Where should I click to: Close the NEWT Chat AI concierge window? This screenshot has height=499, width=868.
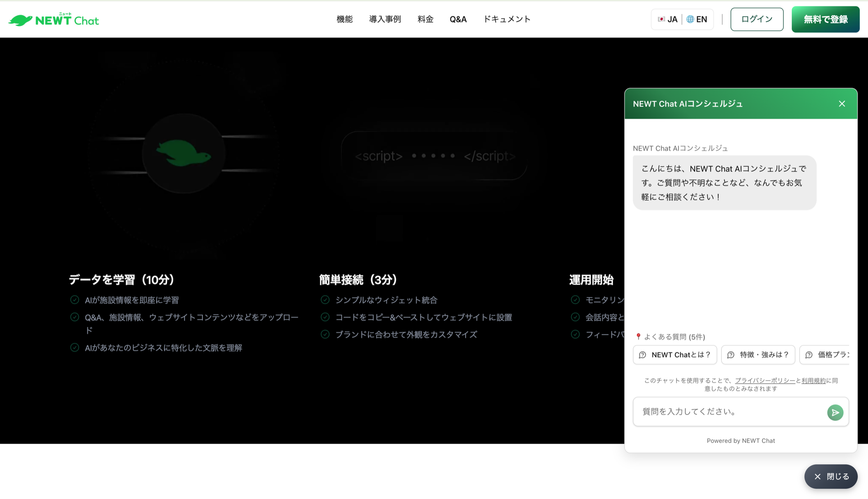(842, 103)
